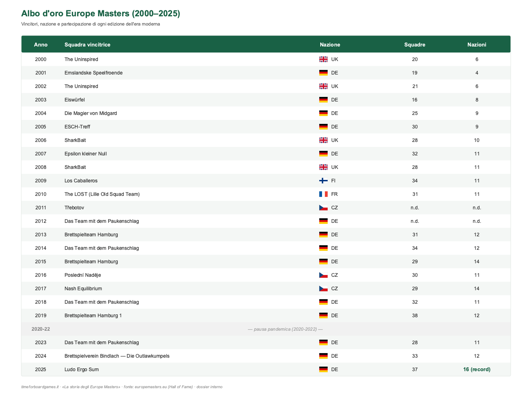Click the German flag in the Ludo Ergo Sum row
This screenshot has width=532, height=396.
(x=323, y=369)
